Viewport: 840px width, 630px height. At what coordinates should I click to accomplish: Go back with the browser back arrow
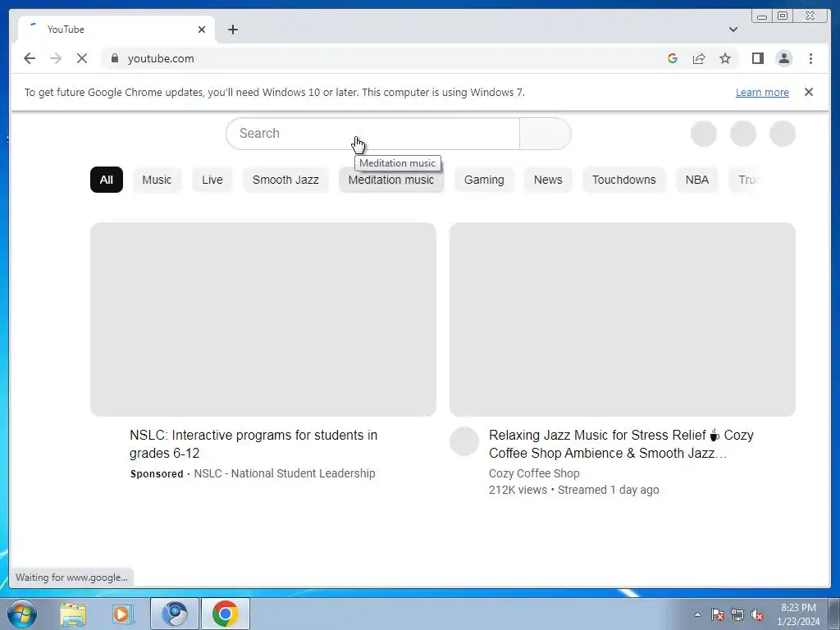point(30,58)
